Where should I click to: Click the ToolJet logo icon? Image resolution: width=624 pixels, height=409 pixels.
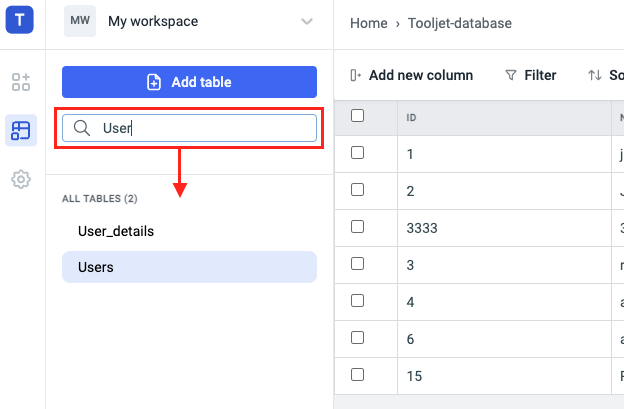click(x=21, y=21)
